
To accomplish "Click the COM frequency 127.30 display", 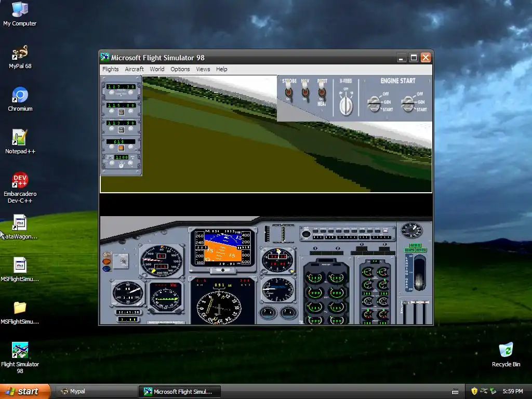I will coord(121,87).
